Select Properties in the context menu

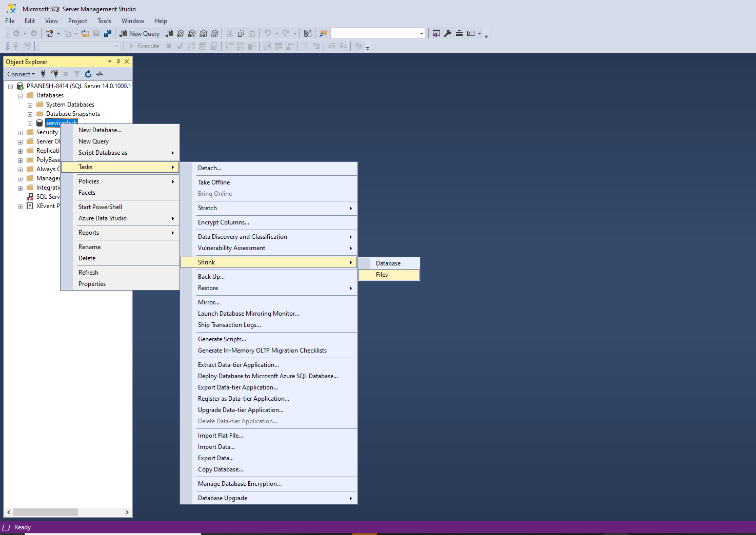click(120, 284)
